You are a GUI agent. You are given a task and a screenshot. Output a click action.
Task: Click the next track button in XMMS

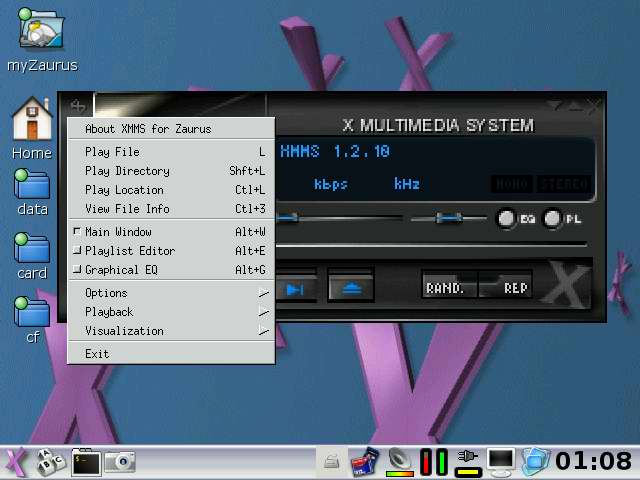pyautogui.click(x=296, y=289)
